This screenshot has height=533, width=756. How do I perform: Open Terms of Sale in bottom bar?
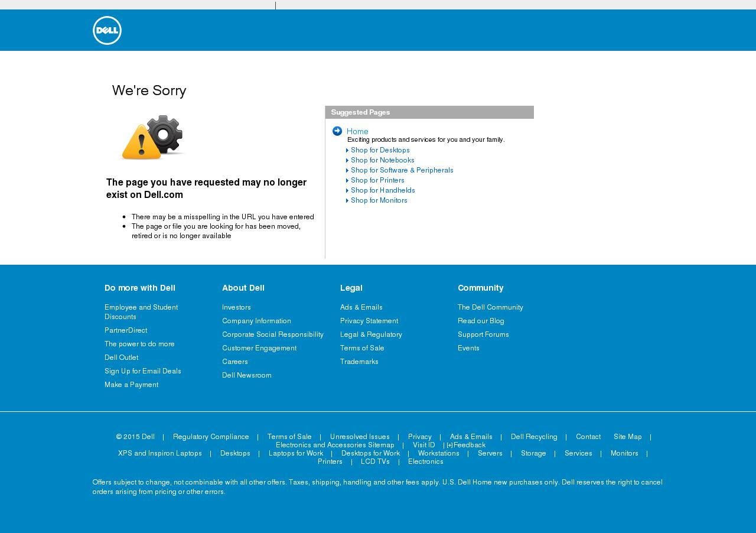[289, 437]
